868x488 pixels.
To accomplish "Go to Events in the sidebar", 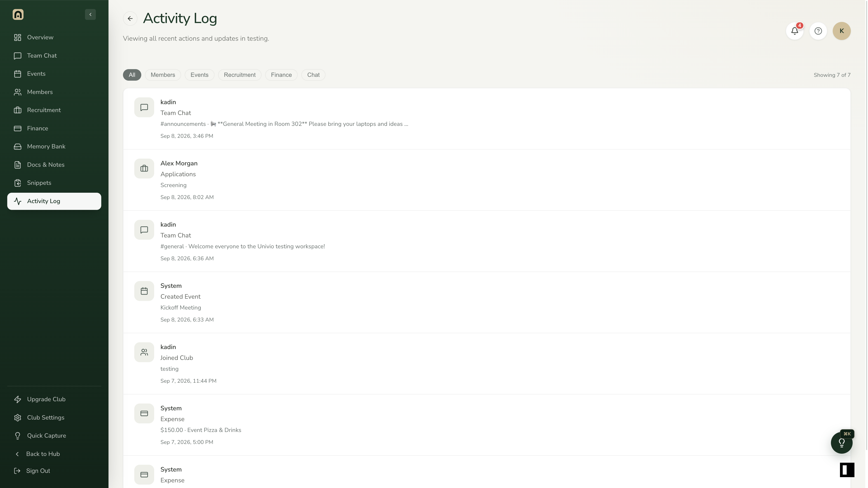I will click(x=54, y=74).
